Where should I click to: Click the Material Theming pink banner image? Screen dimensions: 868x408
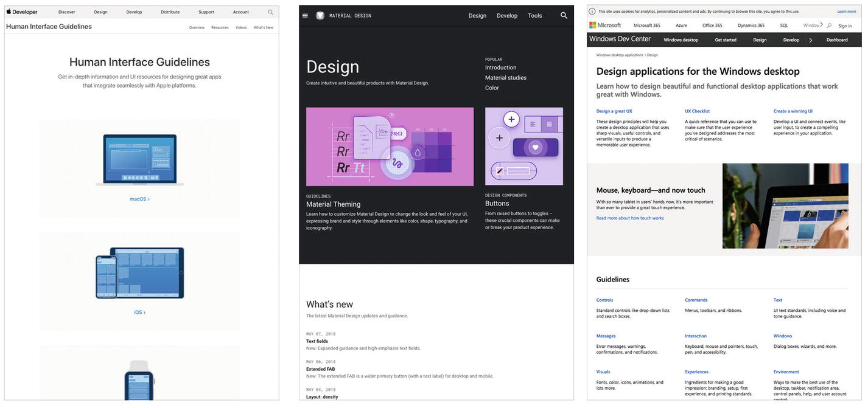390,147
